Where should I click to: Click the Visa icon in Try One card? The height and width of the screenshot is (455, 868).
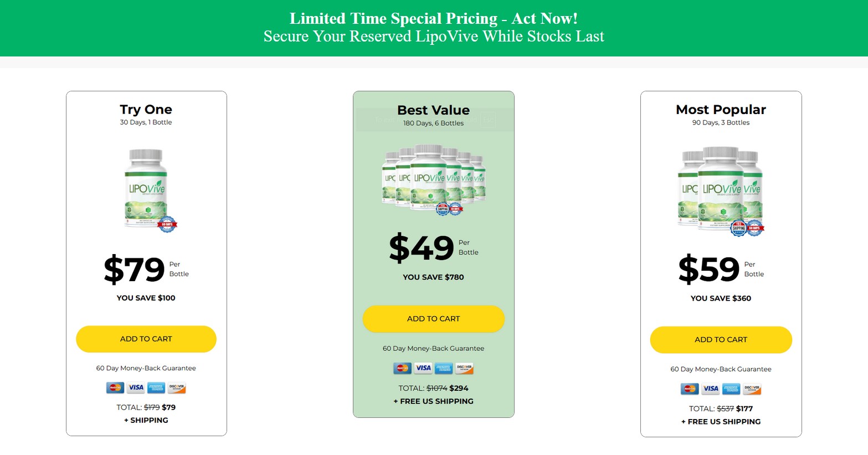[136, 388]
